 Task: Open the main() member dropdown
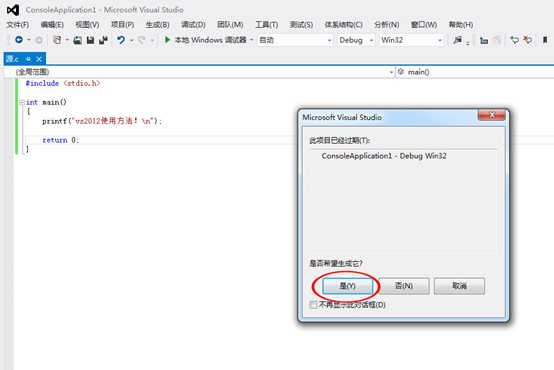tap(475, 72)
